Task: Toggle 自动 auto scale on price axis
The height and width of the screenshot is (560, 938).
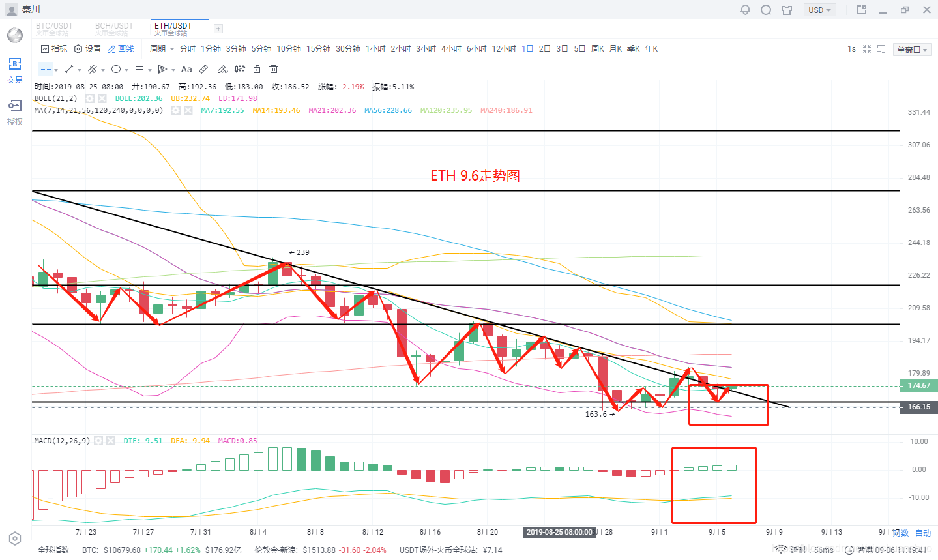Action: [x=923, y=533]
